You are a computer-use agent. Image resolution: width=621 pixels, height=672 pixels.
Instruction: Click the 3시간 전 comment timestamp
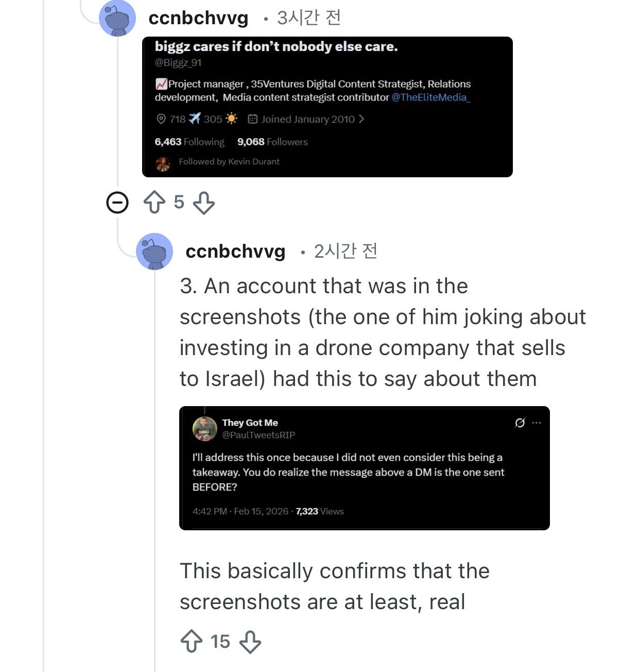tap(309, 18)
